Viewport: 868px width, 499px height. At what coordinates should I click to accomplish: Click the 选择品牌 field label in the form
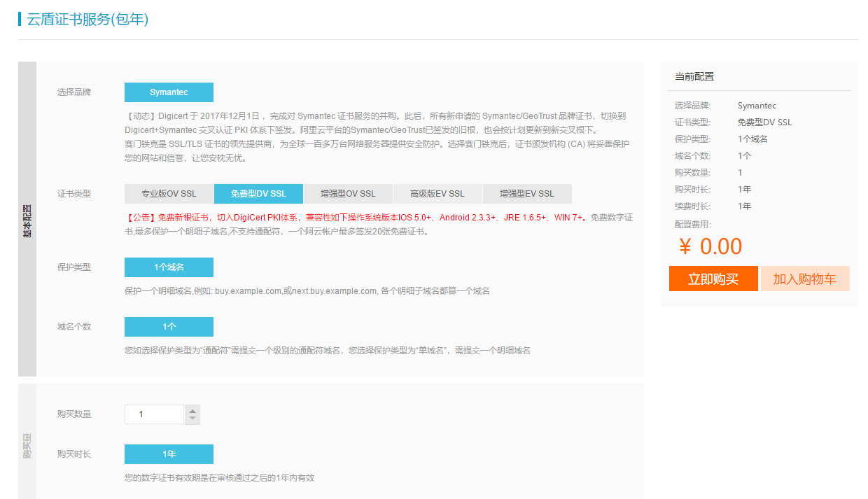[74, 92]
